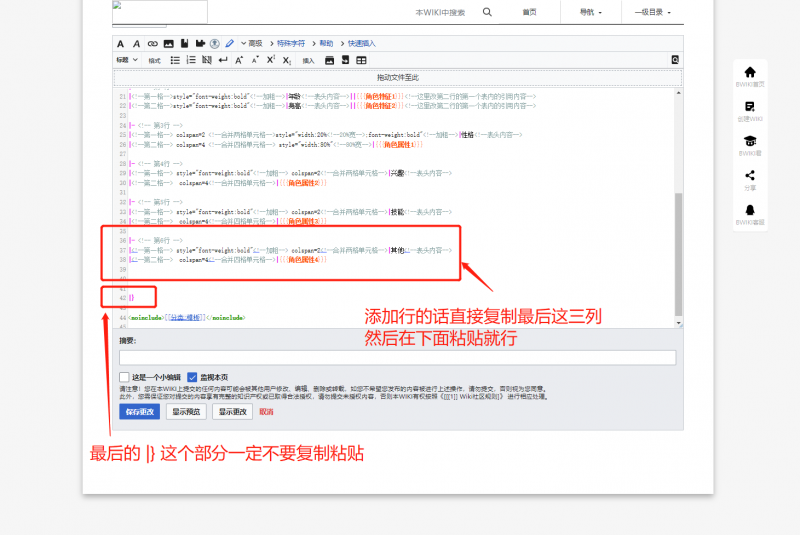
Task: Apply no-wiki formatting icon
Action: pos(207,60)
